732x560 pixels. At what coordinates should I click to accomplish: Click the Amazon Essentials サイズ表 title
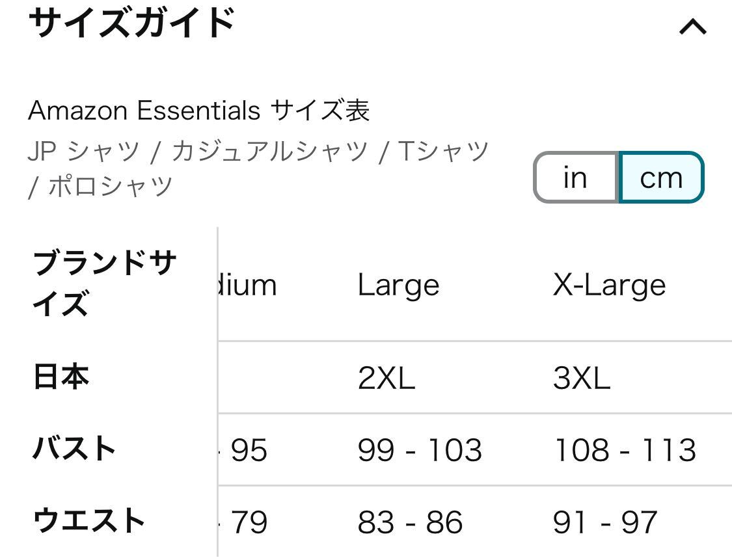[x=199, y=111]
